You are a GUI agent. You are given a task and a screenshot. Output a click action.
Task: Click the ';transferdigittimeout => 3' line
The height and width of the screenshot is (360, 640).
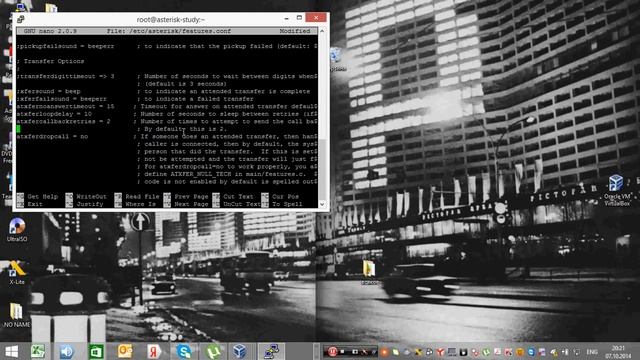click(65, 76)
